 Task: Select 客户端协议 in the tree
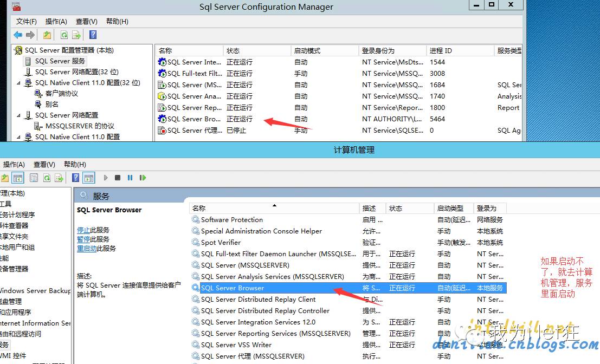[x=62, y=94]
